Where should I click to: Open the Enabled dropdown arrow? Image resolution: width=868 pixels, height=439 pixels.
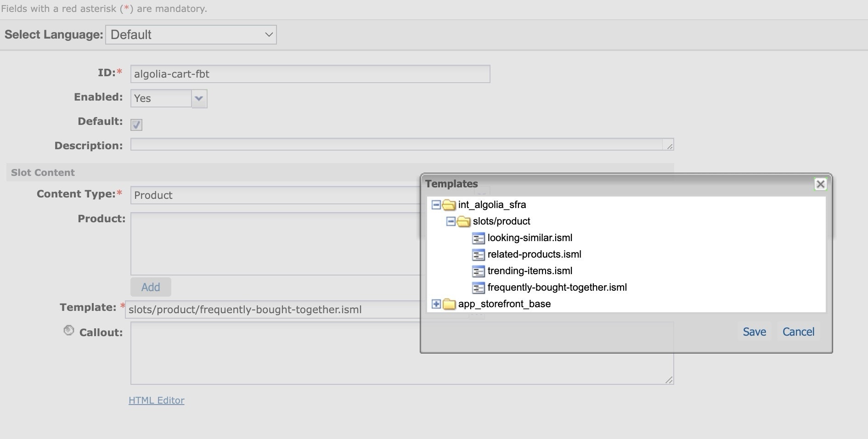coord(199,98)
